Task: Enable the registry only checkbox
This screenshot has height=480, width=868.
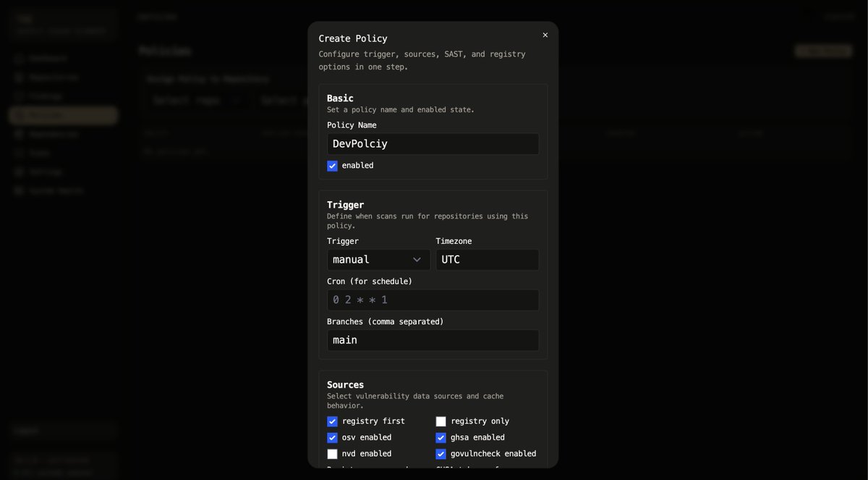Action: tap(441, 421)
